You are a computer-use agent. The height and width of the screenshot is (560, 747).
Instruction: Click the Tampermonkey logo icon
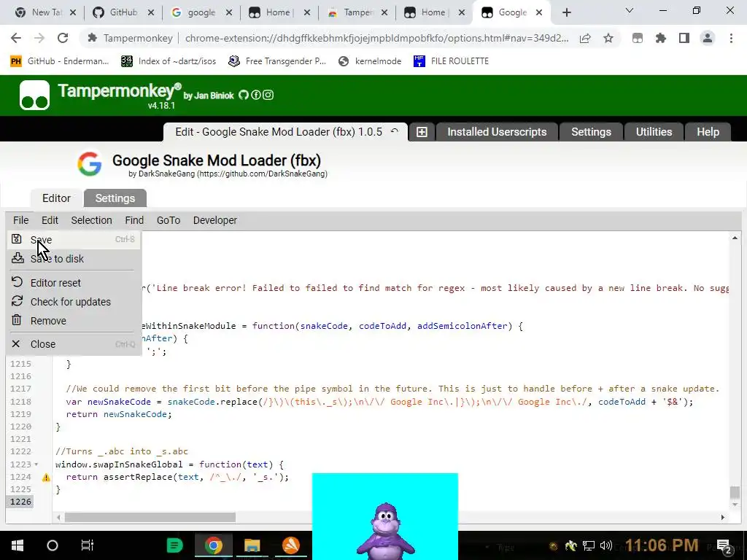click(34, 96)
